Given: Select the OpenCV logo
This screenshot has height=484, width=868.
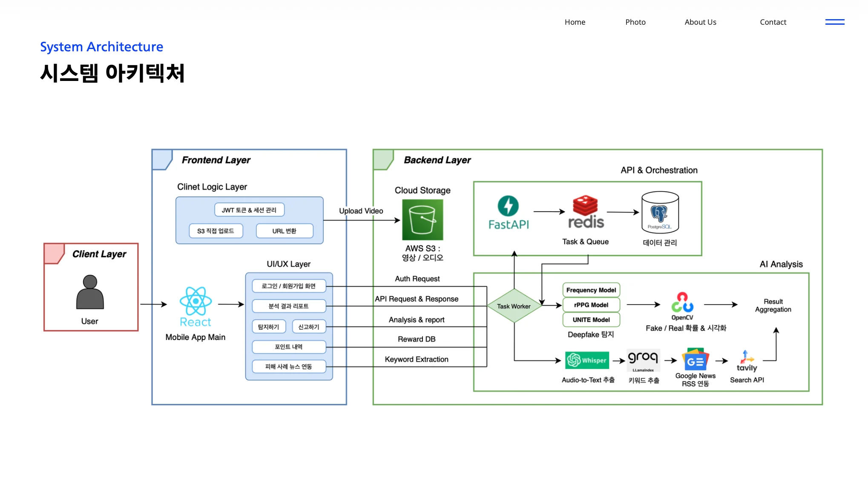Looking at the screenshot, I should (x=682, y=305).
